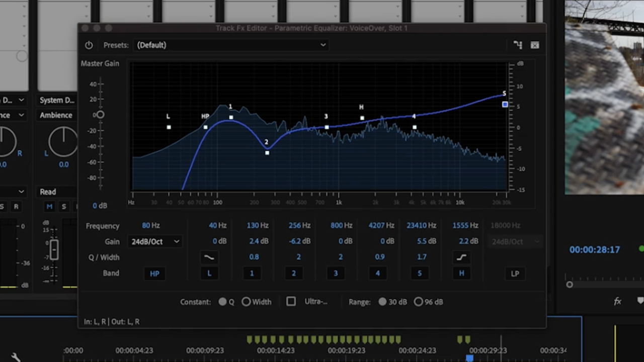This screenshot has width=644, height=362.
Task: Click band 4 Q value 0.9
Action: tap(380, 257)
